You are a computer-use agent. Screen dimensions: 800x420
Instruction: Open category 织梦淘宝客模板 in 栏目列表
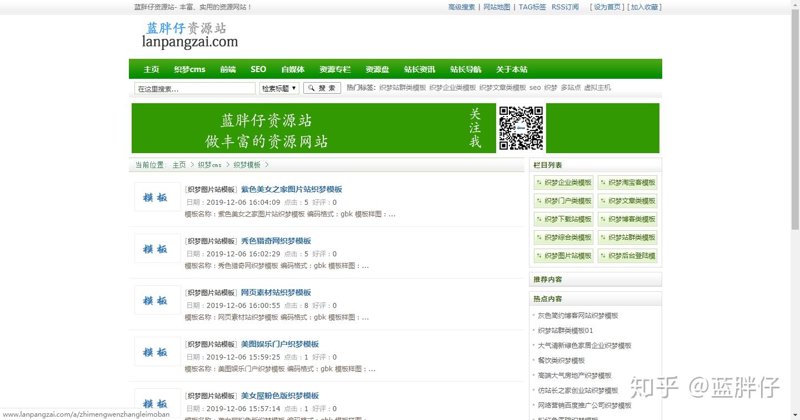pos(628,182)
